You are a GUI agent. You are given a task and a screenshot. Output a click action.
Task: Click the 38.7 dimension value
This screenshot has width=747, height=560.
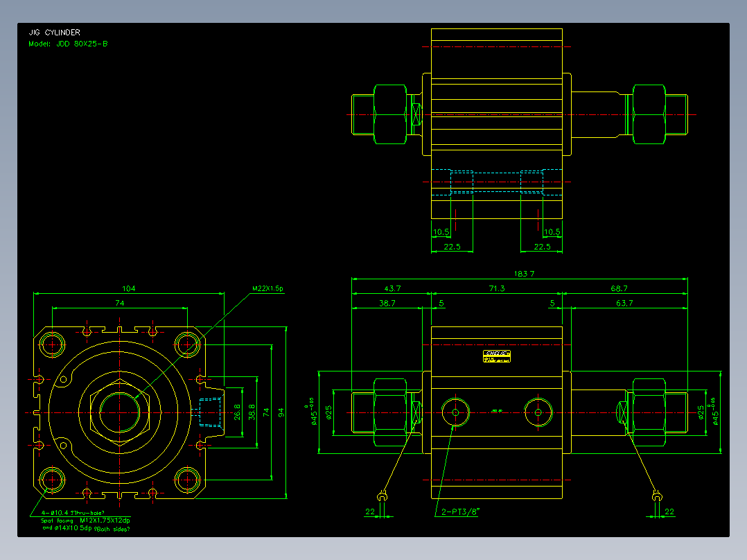pyautogui.click(x=387, y=303)
